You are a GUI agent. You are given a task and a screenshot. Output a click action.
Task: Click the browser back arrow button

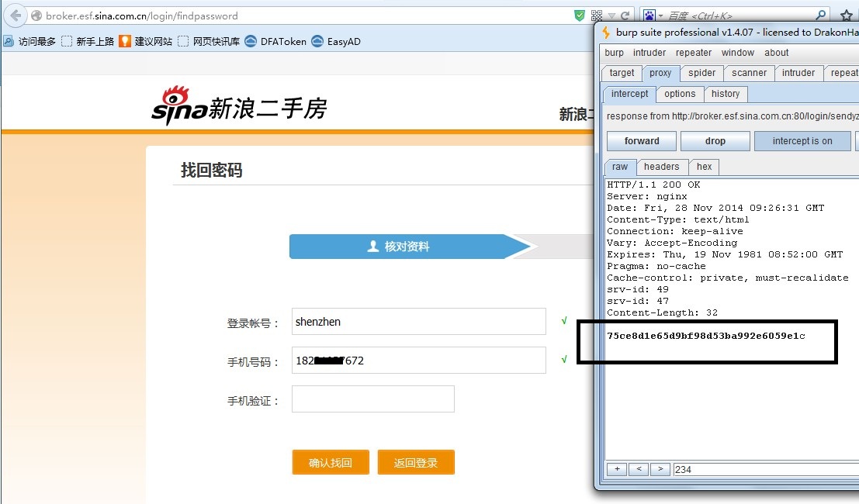(x=16, y=16)
